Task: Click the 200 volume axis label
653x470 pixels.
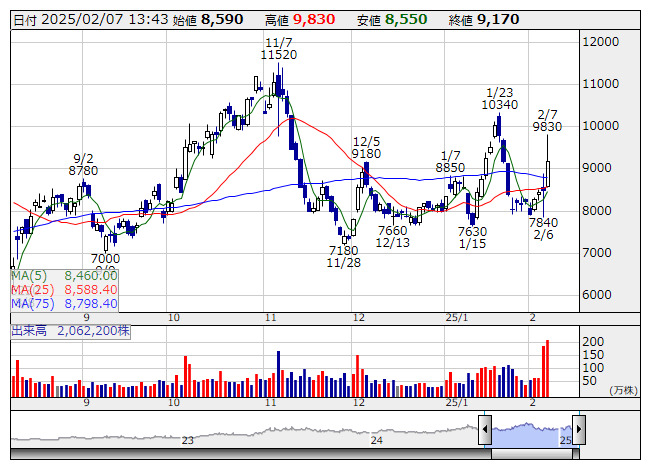Action: [593, 342]
